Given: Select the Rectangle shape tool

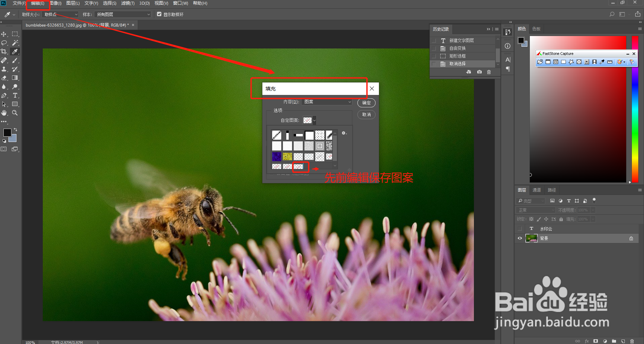Looking at the screenshot, I should pos(15,104).
